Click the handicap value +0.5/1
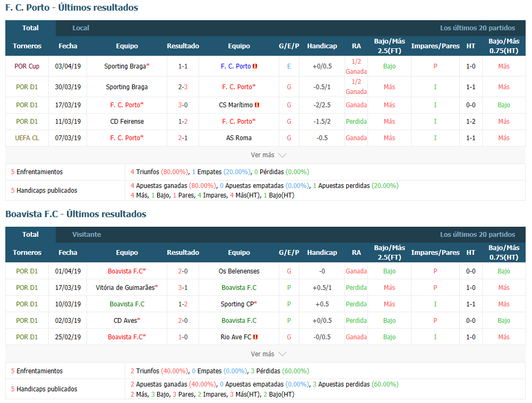Viewport: 532px width, 403px height. point(322,288)
